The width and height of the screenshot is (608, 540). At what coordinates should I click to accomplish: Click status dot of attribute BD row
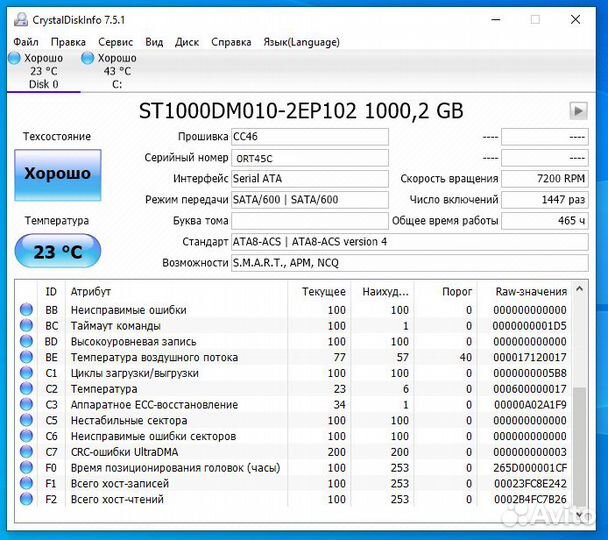(26, 341)
